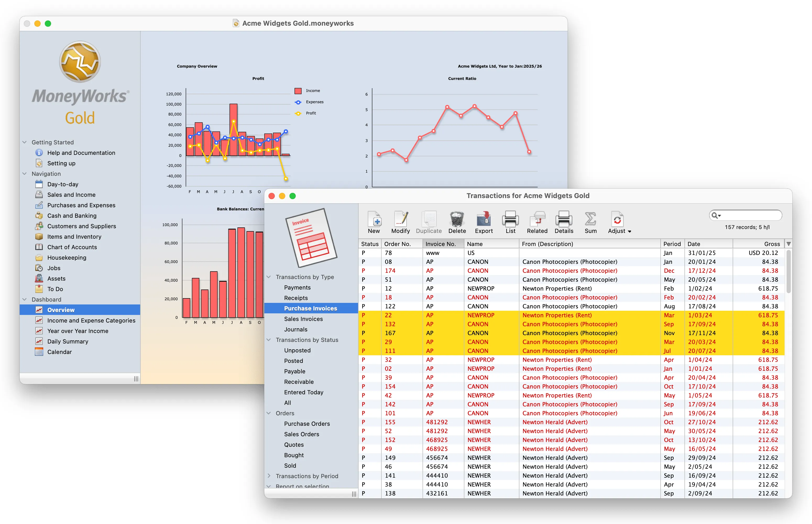Click the Modify toolbar icon
Screen dimensions: 812x524
(x=400, y=220)
